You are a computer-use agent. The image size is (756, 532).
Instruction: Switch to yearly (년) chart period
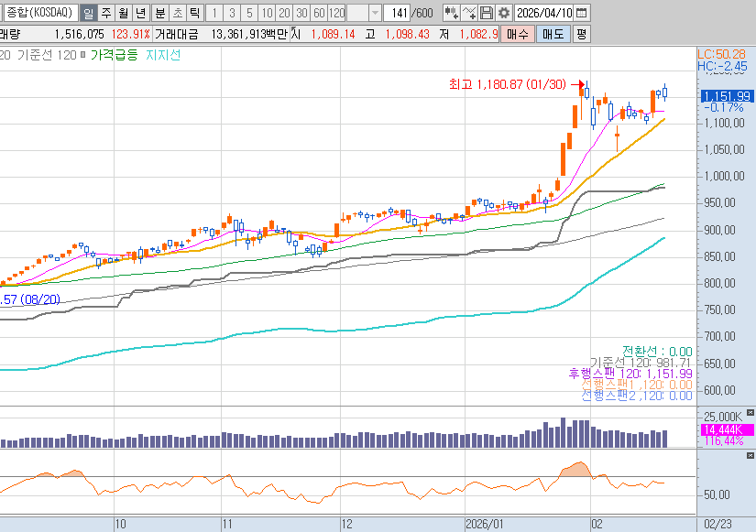[x=141, y=13]
